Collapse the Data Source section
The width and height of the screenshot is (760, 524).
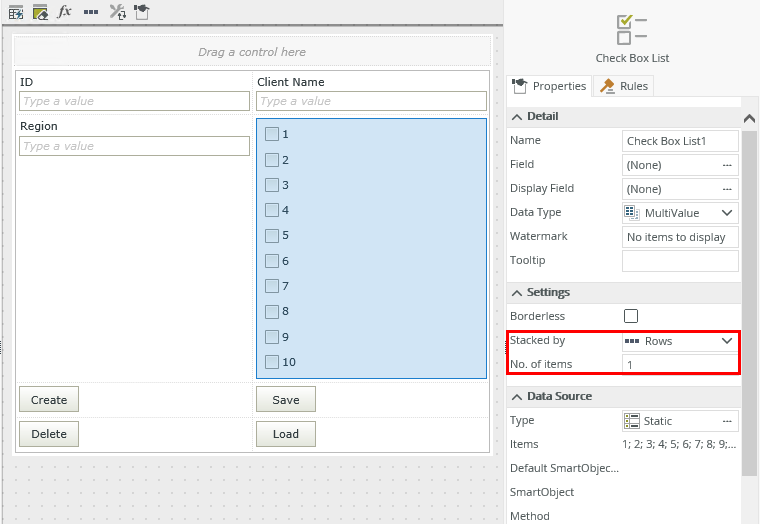(517, 397)
